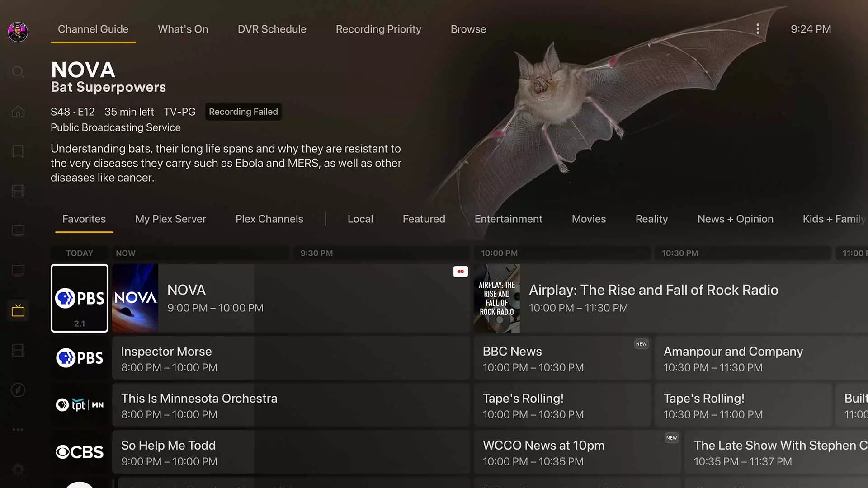This screenshot has width=868, height=488.
Task: Switch to the Channel Guide tab
Action: [93, 29]
